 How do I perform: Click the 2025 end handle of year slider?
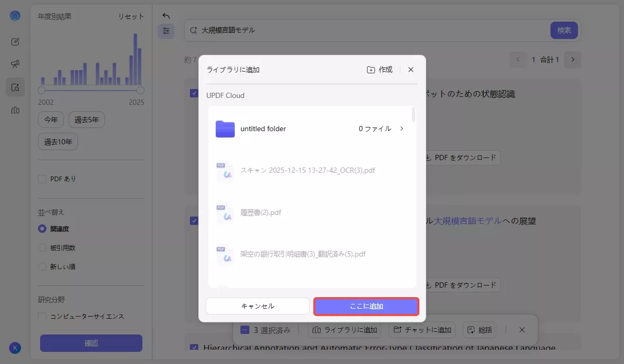point(140,91)
